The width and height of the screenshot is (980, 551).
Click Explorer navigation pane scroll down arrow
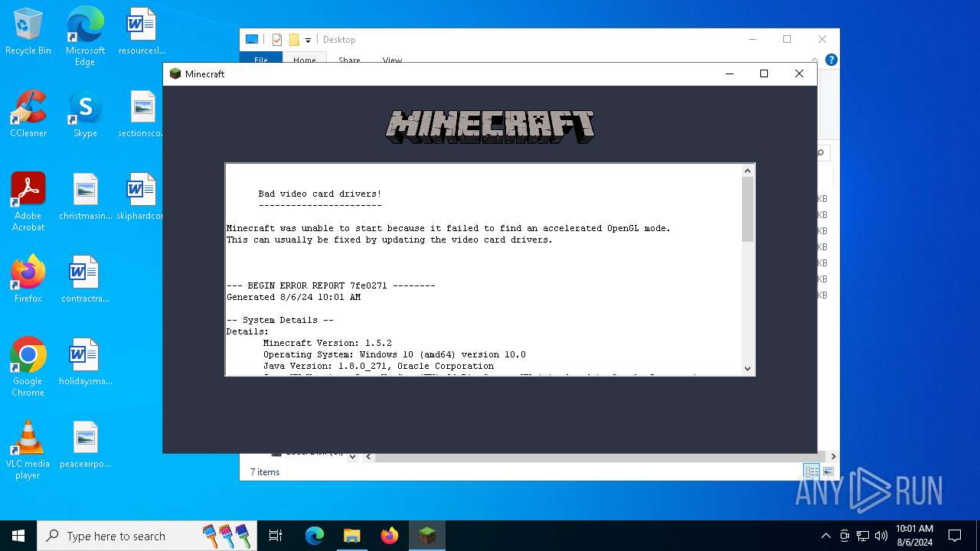352,457
